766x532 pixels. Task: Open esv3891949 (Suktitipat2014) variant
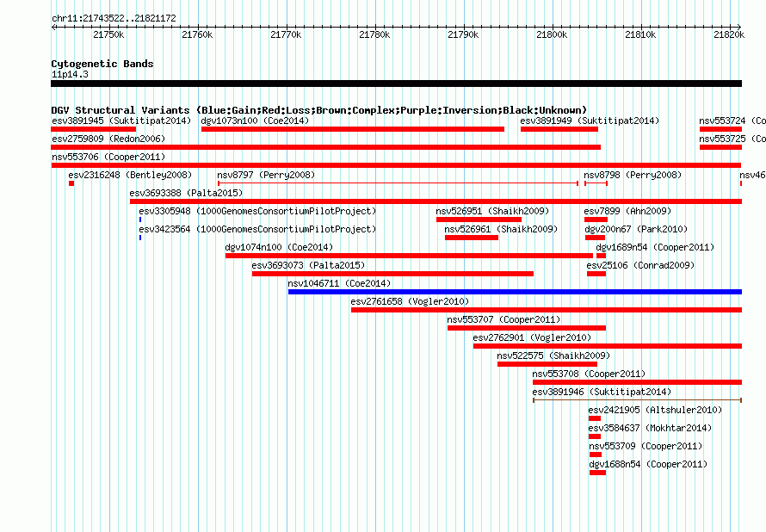[x=559, y=129]
